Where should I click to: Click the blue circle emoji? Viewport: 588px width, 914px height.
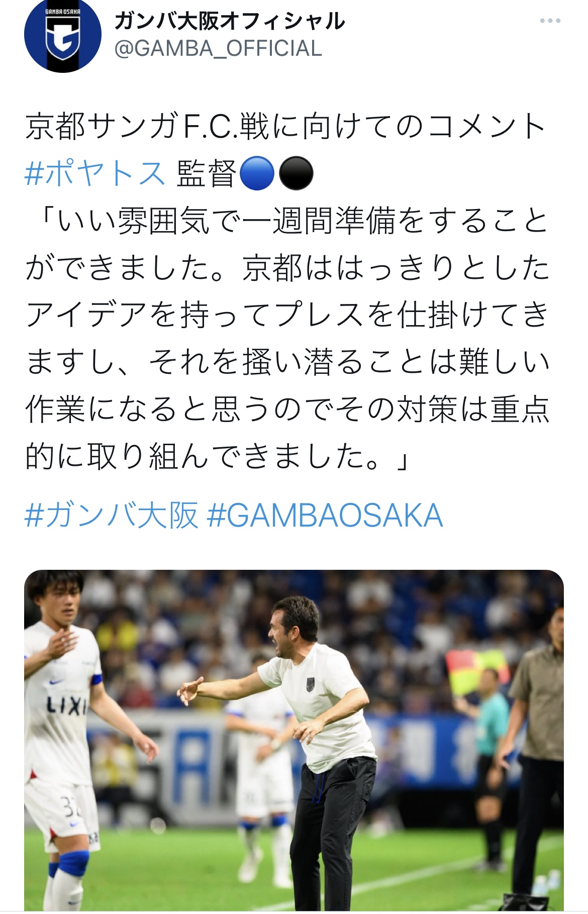[x=257, y=173]
